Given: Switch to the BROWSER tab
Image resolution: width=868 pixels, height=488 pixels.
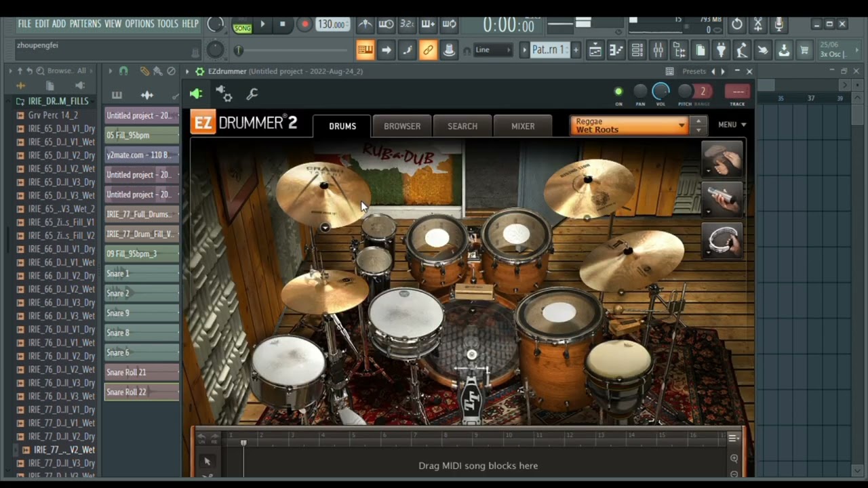Looking at the screenshot, I should (x=402, y=126).
